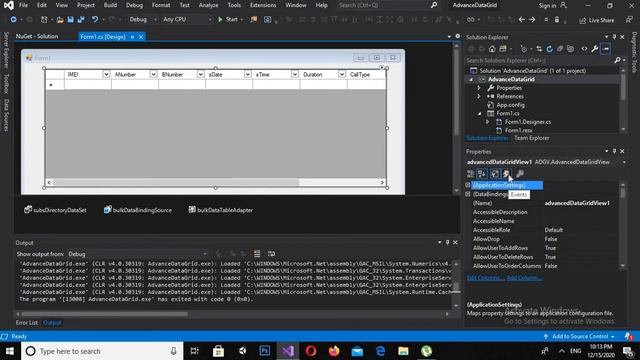Expand the Properties node in Solution Explorer

pos(479,88)
